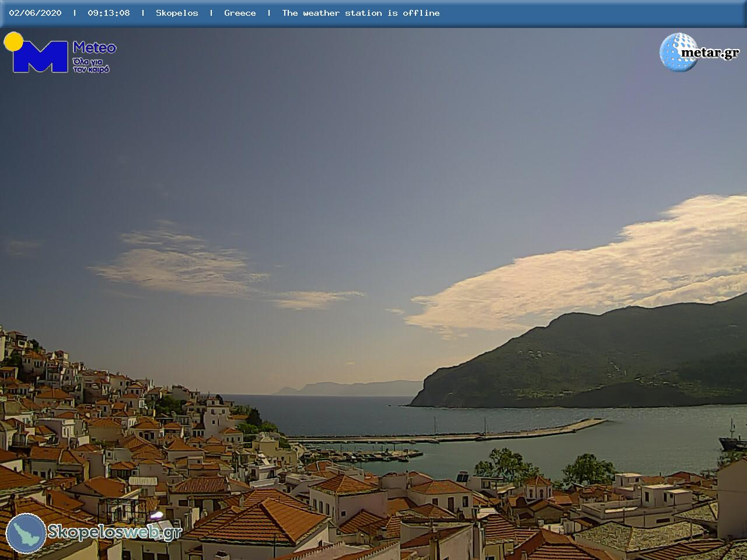747x560 pixels.
Task: Click the Skopelos location label
Action: pos(177,13)
